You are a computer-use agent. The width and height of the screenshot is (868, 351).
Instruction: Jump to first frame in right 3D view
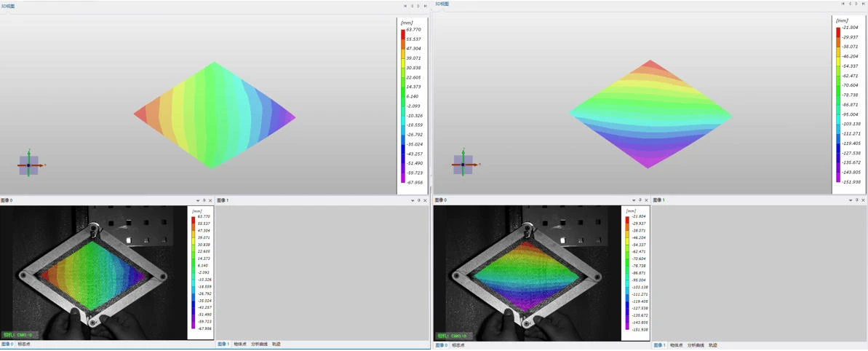843,4
